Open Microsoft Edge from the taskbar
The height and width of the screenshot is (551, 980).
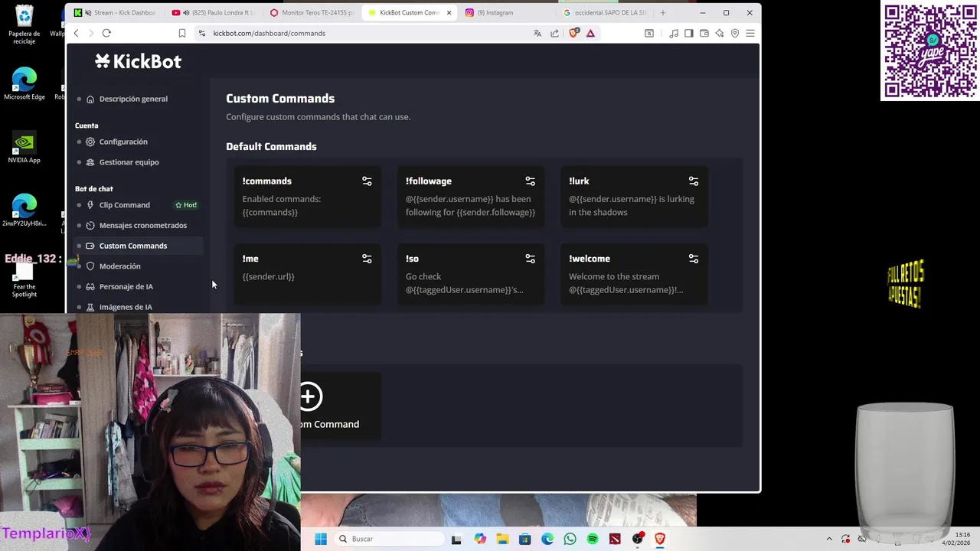tap(547, 539)
